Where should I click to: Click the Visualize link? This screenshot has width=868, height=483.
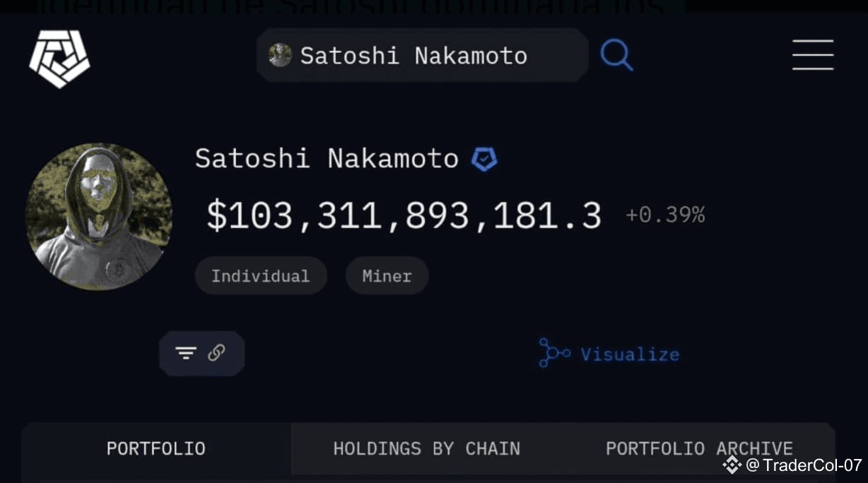629,354
